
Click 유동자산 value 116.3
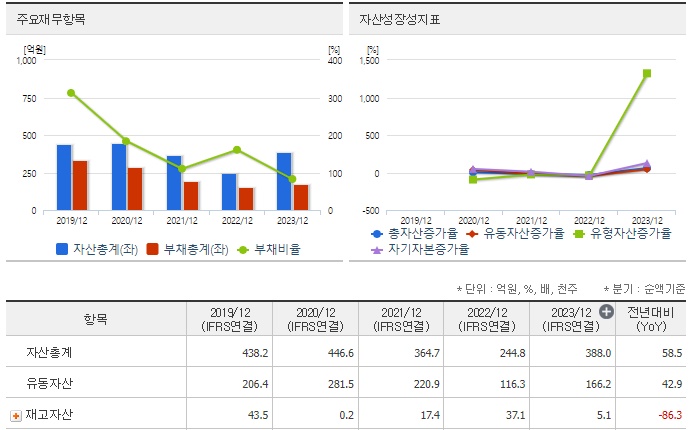pyautogui.click(x=513, y=384)
